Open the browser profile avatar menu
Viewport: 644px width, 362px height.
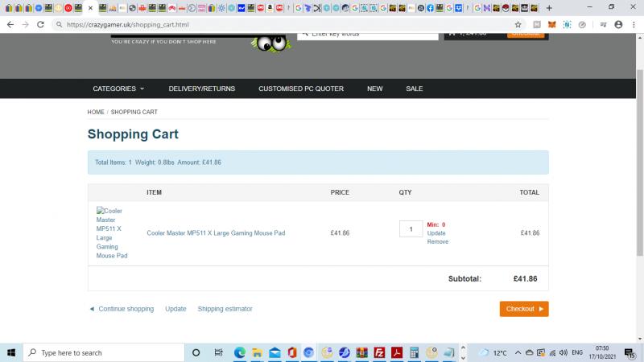618,25
